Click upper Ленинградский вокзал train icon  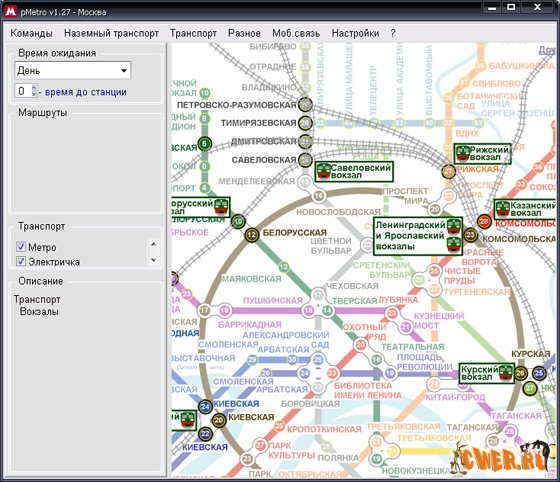click(x=454, y=226)
